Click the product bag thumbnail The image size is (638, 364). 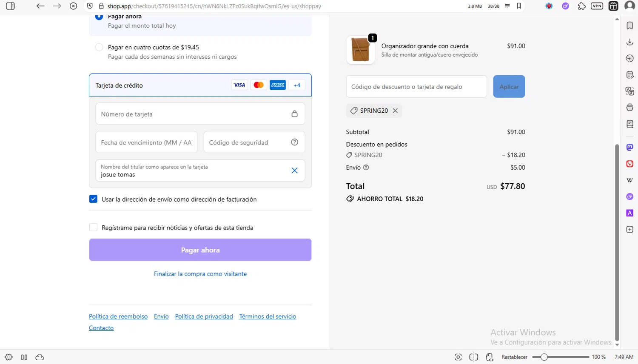tap(361, 50)
